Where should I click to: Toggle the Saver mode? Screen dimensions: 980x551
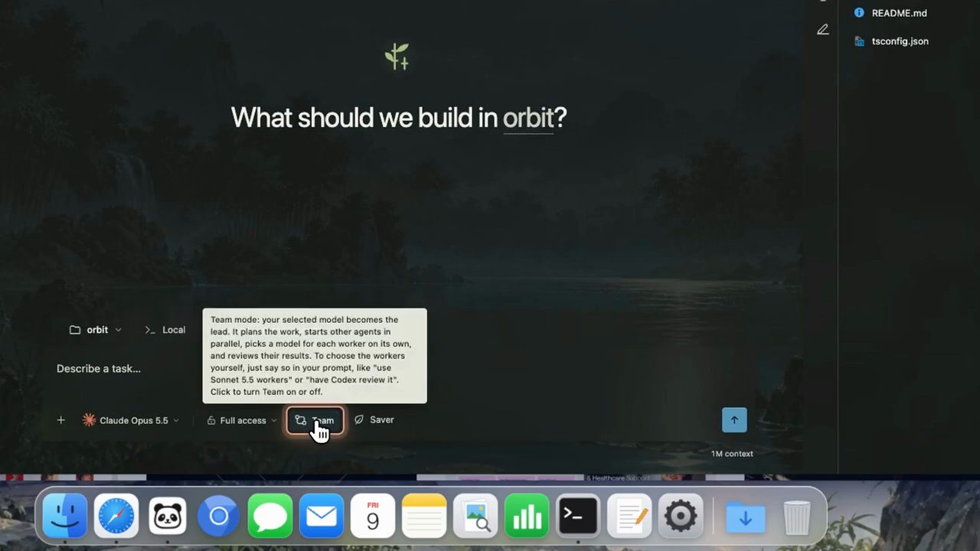pyautogui.click(x=374, y=419)
